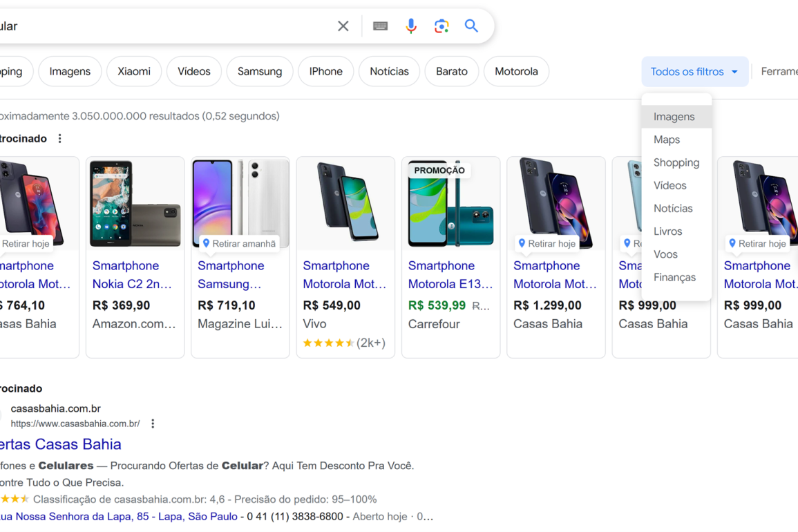
Task: Click the casasbahia.com.br site name
Action: click(55, 408)
